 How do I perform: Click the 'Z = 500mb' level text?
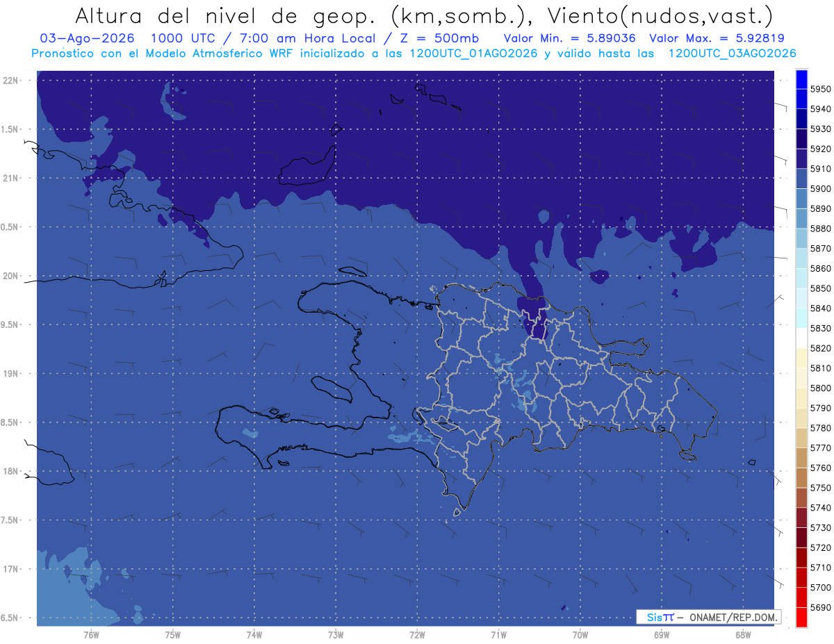point(439,38)
